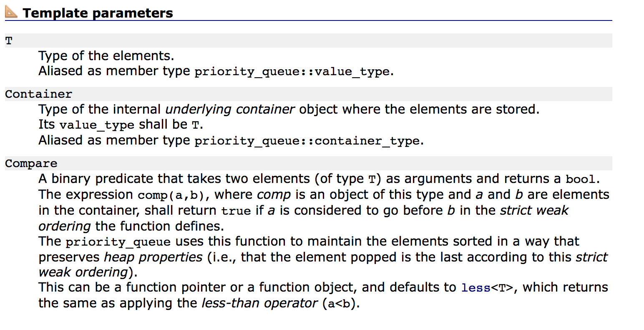The width and height of the screenshot is (644, 330).
Task: Click priority_queue::value_type code text
Action: pos(292,72)
